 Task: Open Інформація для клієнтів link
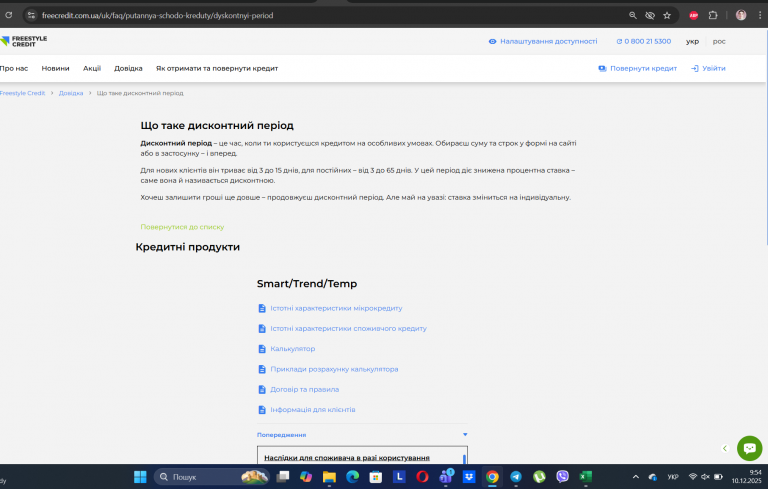point(312,409)
